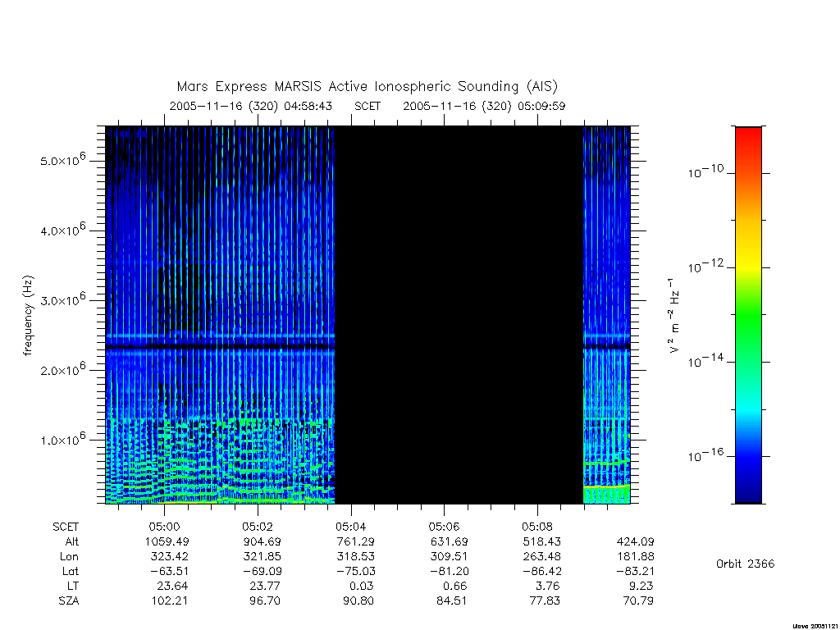Click longitude value 318.53
This screenshot has height=630, width=840.
tap(356, 557)
